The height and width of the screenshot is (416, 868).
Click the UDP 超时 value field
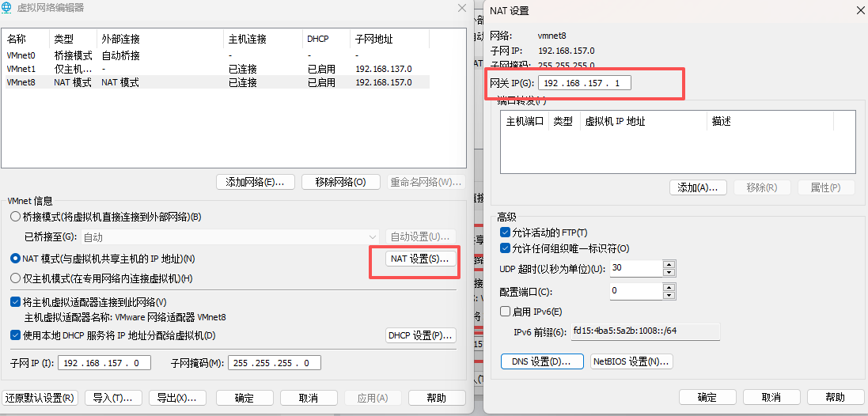click(x=636, y=269)
